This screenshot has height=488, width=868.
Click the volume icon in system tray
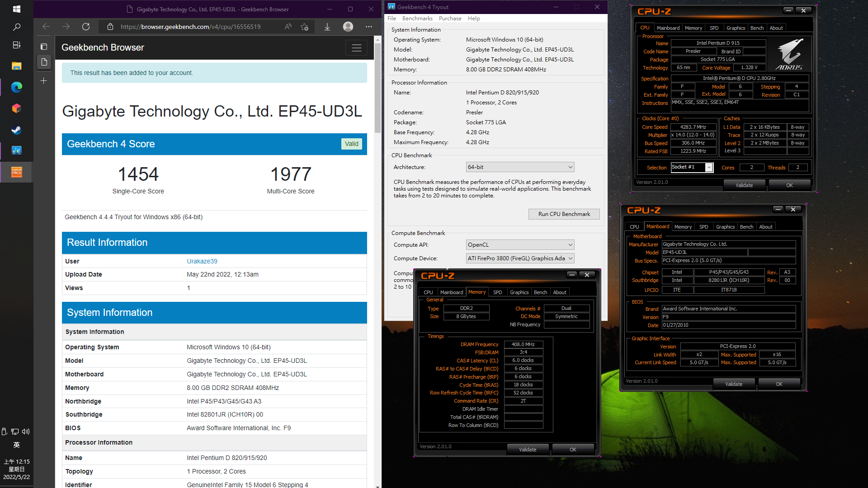pyautogui.click(x=26, y=432)
